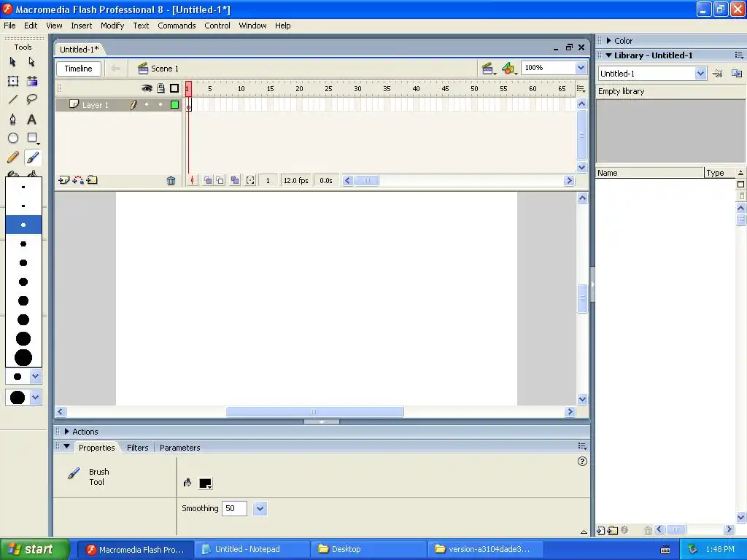The image size is (747, 560).
Task: Toggle show all layers as outlines
Action: (174, 88)
